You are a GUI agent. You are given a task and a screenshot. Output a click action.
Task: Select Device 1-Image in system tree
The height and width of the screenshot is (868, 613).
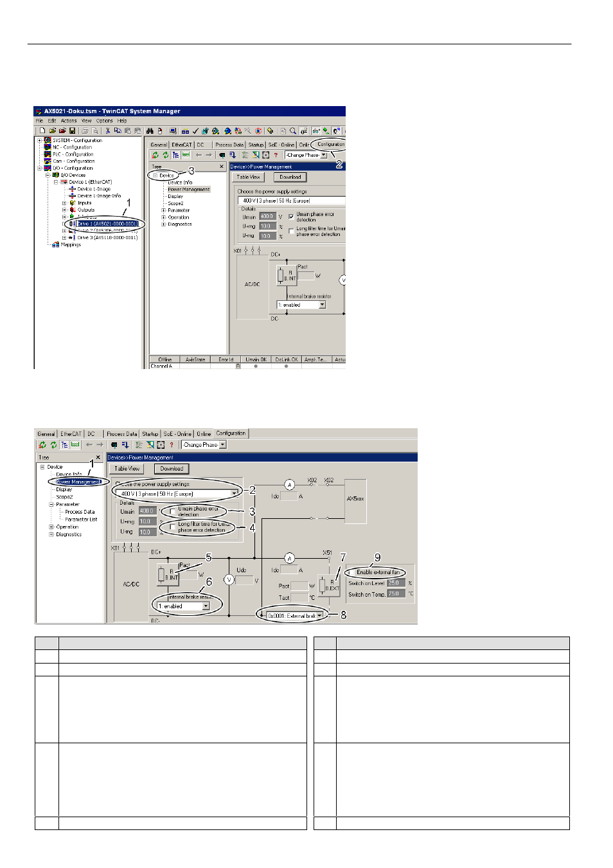[94, 189]
